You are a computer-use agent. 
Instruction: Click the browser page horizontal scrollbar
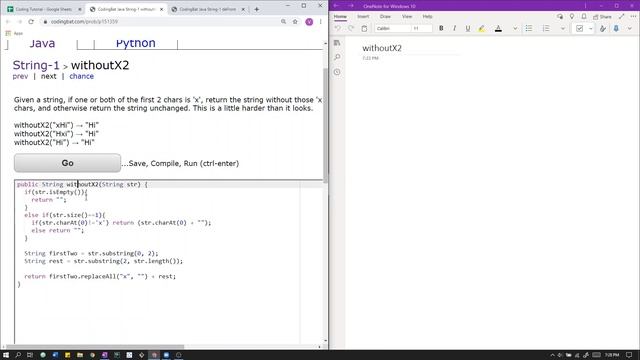pyautogui.click(x=95, y=347)
